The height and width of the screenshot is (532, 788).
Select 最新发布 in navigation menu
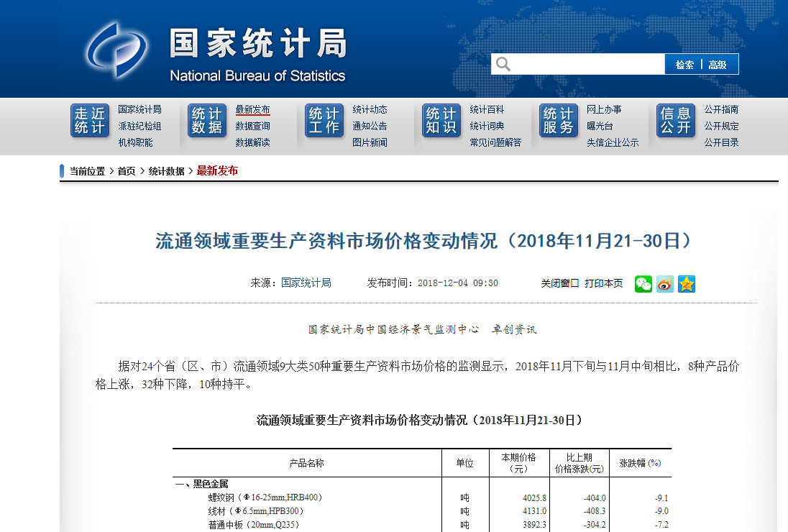tap(252, 109)
